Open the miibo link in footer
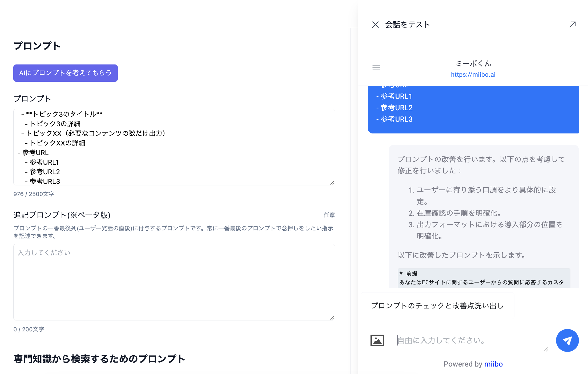 [493, 364]
